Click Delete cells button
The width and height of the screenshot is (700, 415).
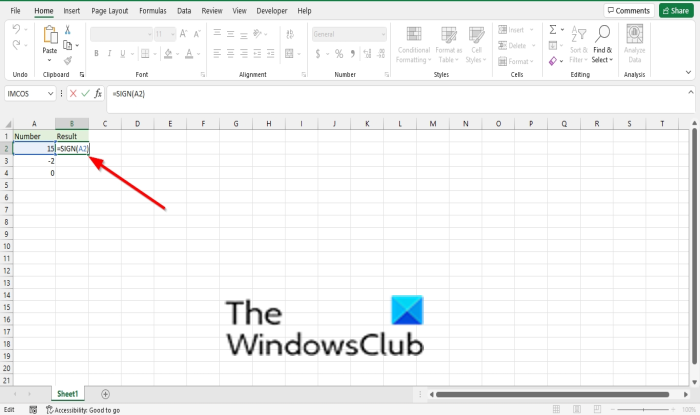pos(517,46)
